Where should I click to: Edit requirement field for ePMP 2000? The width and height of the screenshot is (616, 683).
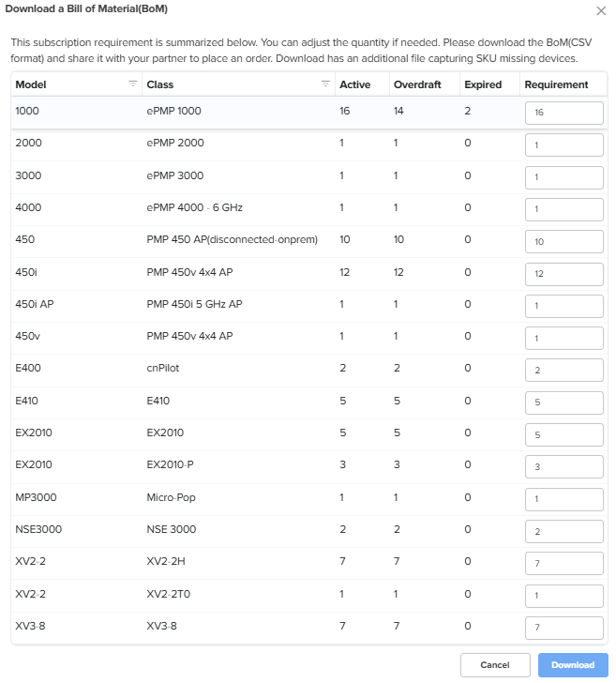[563, 145]
